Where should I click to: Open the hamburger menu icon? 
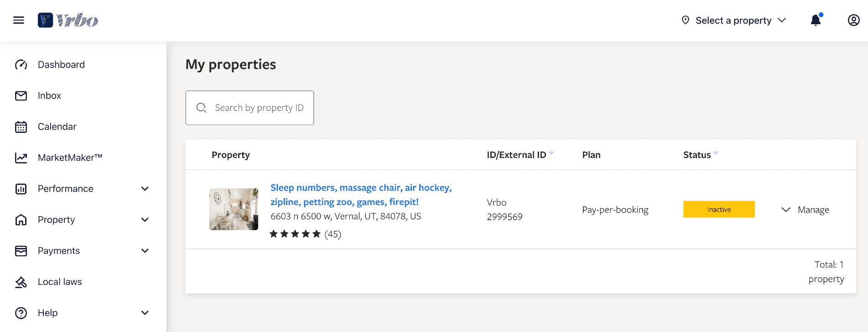(x=19, y=20)
